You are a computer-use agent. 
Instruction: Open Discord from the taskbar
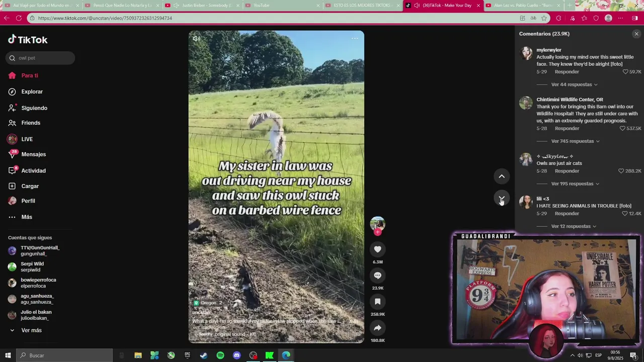click(x=237, y=355)
